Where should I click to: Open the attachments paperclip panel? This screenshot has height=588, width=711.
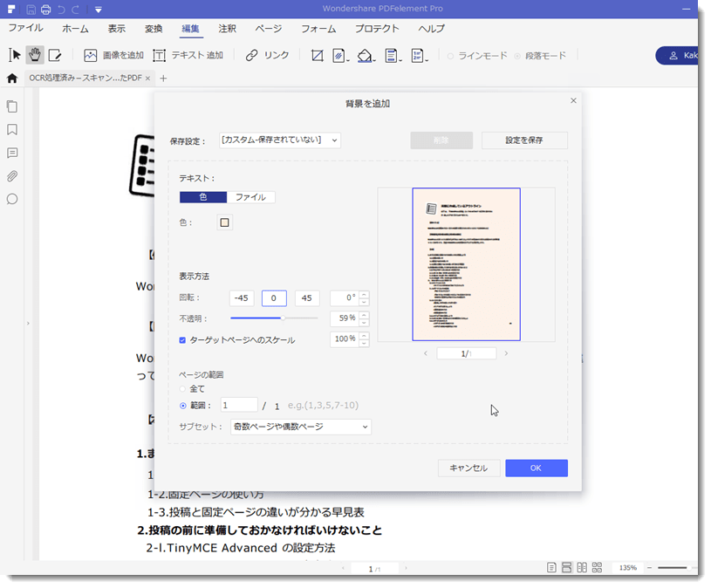pos(12,176)
